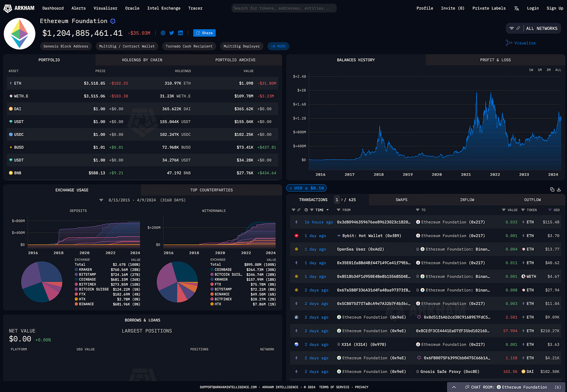Click the Ethereum Foundation diamond avatar
The width and height of the screenshot is (567, 392).
(19, 34)
